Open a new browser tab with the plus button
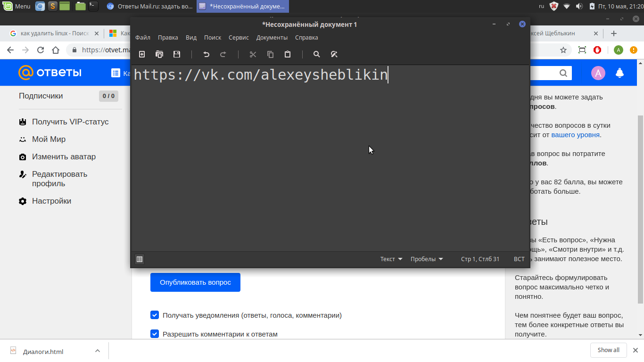The height and width of the screenshot is (362, 644). (x=614, y=33)
